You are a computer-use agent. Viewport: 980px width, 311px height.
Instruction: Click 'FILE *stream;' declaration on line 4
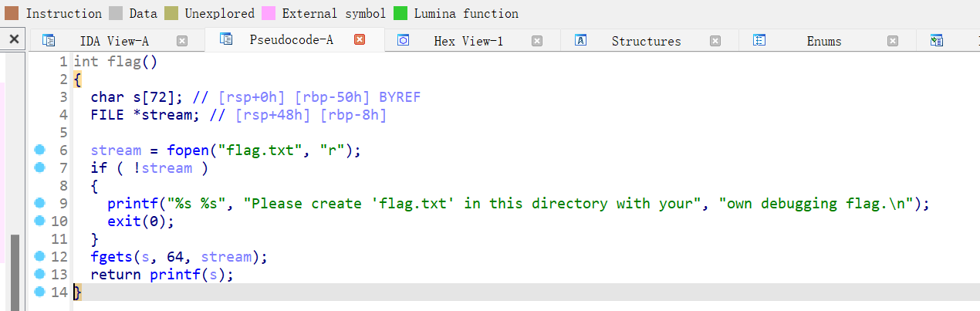pos(146,115)
